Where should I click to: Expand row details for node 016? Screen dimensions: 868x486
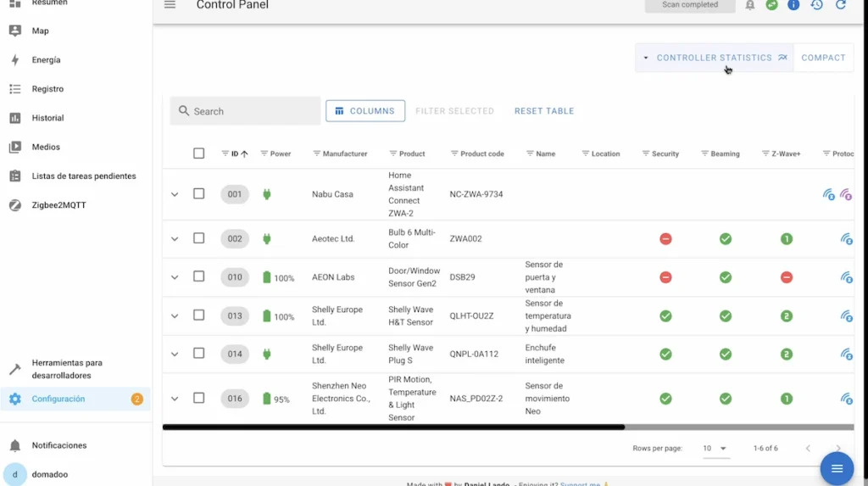tap(175, 399)
